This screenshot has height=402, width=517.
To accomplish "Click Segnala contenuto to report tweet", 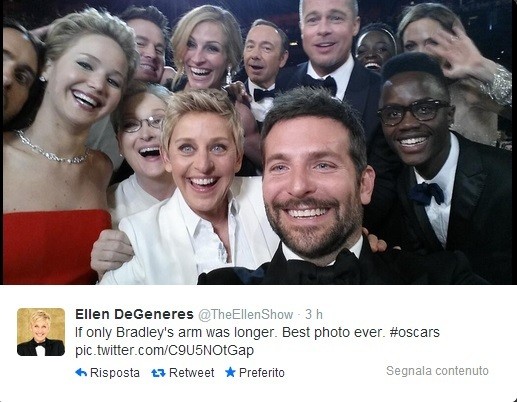I will click(437, 370).
